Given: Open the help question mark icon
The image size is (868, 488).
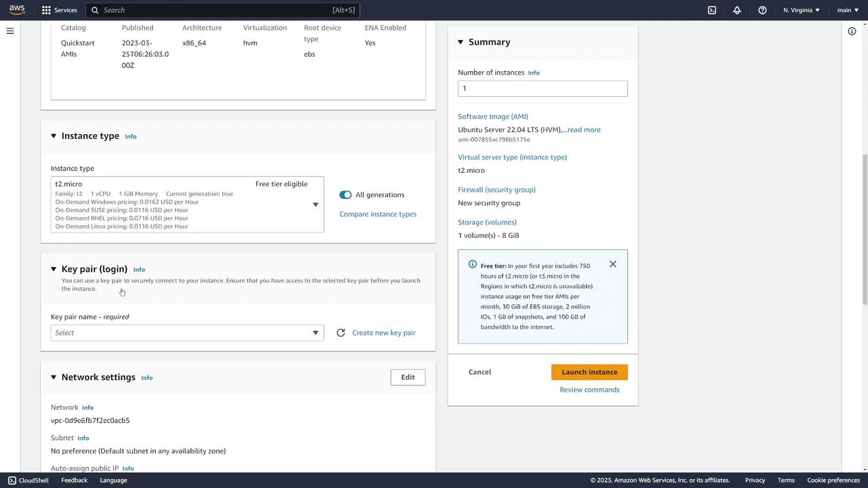Looking at the screenshot, I should click(x=762, y=10).
